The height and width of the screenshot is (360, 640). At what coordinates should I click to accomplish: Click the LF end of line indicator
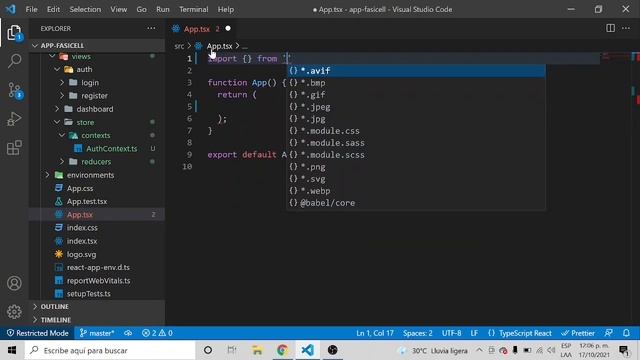pyautogui.click(x=474, y=333)
